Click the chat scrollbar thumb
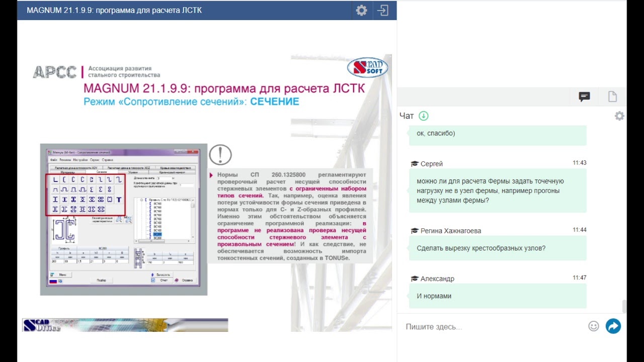 (624, 306)
